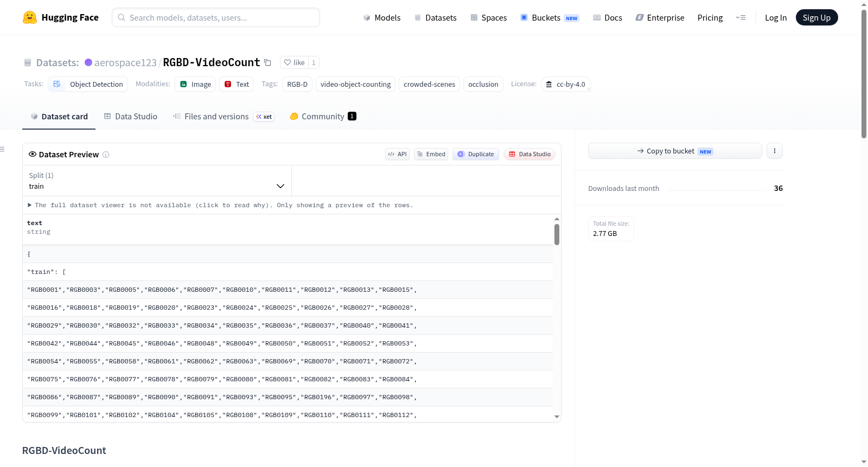Click the sidebar collapse handle at left edge

pos(2,149)
